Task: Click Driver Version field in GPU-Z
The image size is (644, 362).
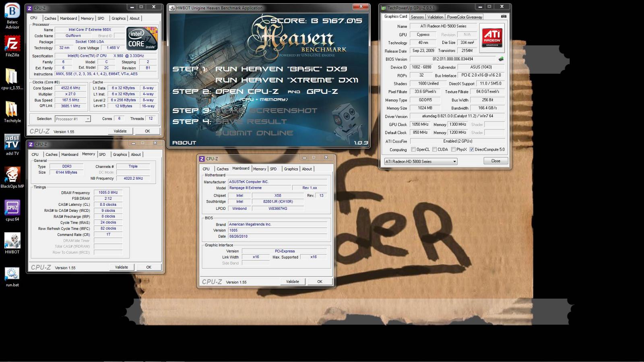Action: point(457,116)
